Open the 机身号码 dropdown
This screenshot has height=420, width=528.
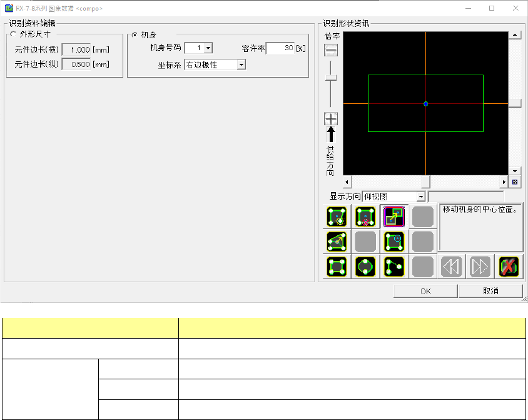[x=208, y=48]
